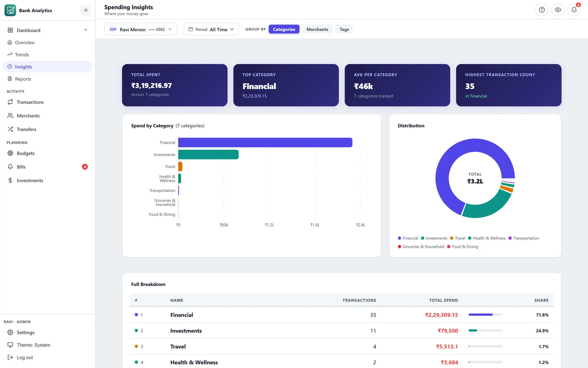Click the Total Spent summary card

[175, 85]
